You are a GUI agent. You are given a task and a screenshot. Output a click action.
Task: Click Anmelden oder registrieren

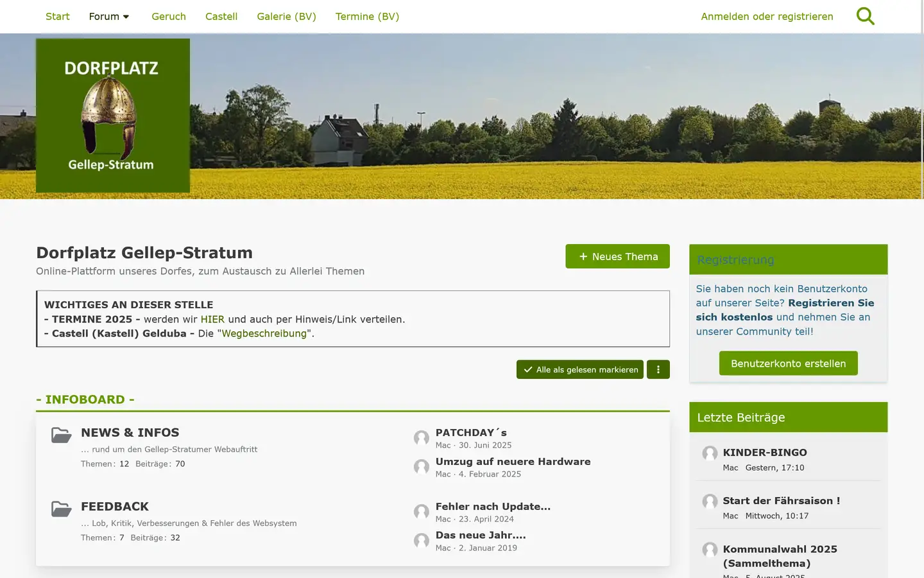767,16
